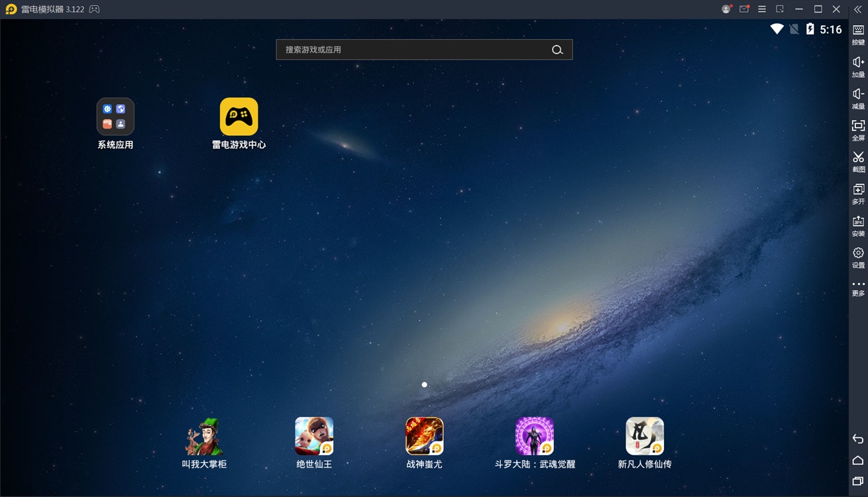This screenshot has width=868, height=497.
Task: Launch 新凡人修仙传 game
Action: (x=645, y=436)
